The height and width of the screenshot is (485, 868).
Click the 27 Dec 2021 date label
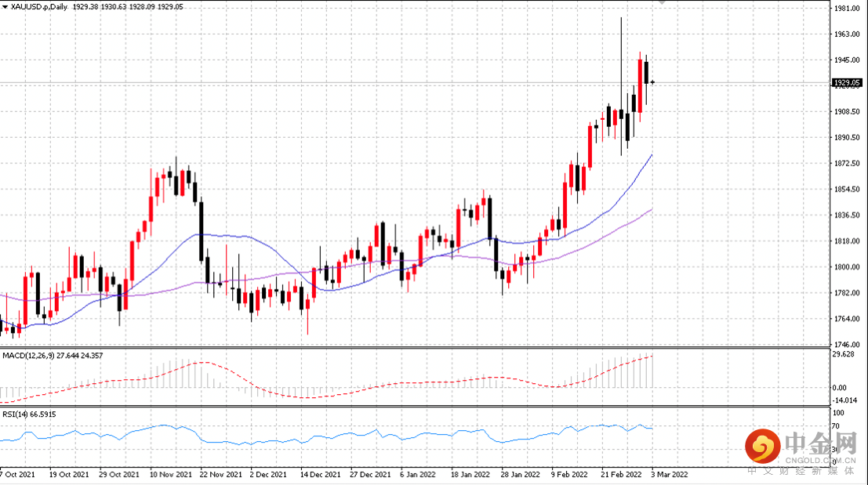370,475
